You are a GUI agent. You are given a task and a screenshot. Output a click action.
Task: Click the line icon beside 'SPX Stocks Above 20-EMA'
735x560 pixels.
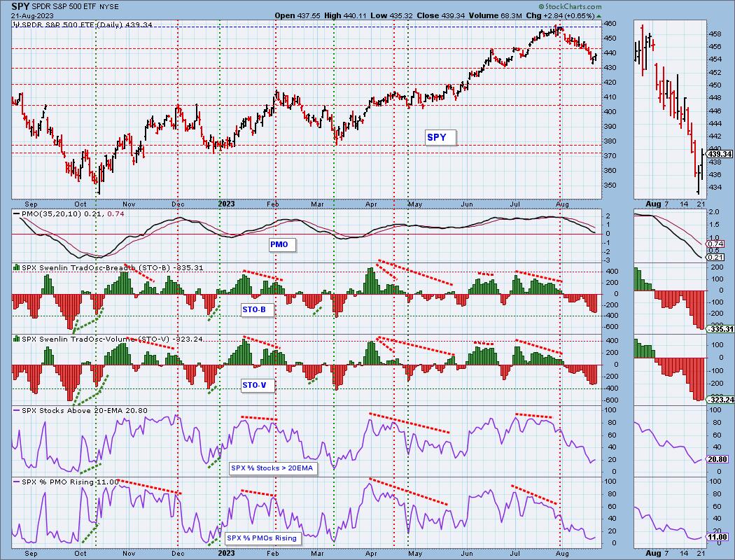[16, 410]
